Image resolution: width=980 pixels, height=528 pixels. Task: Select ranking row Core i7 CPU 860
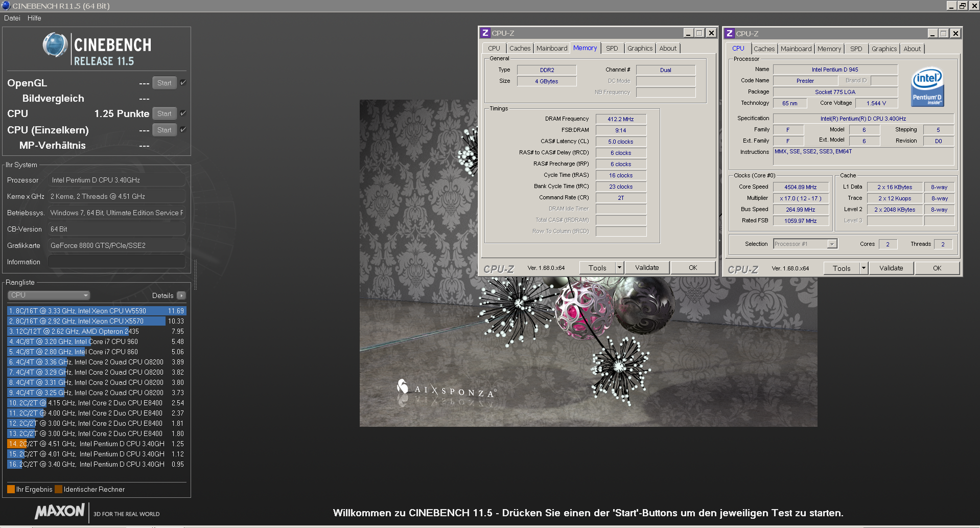(x=97, y=352)
